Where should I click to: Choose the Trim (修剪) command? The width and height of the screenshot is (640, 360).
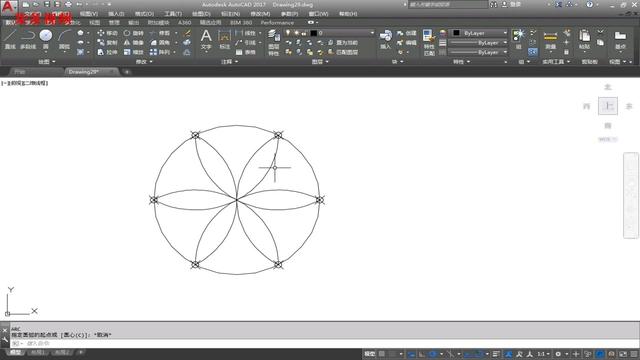[160, 33]
